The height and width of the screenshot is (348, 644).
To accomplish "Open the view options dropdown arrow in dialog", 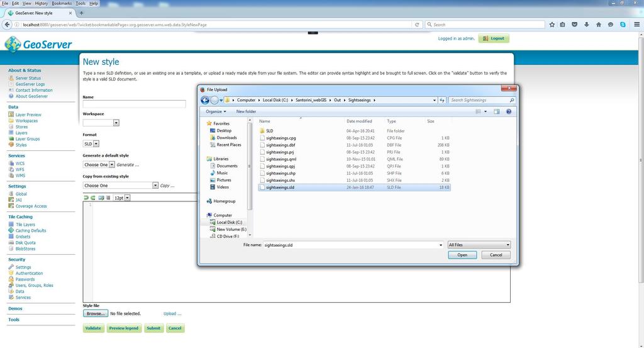I will pyautogui.click(x=486, y=111).
